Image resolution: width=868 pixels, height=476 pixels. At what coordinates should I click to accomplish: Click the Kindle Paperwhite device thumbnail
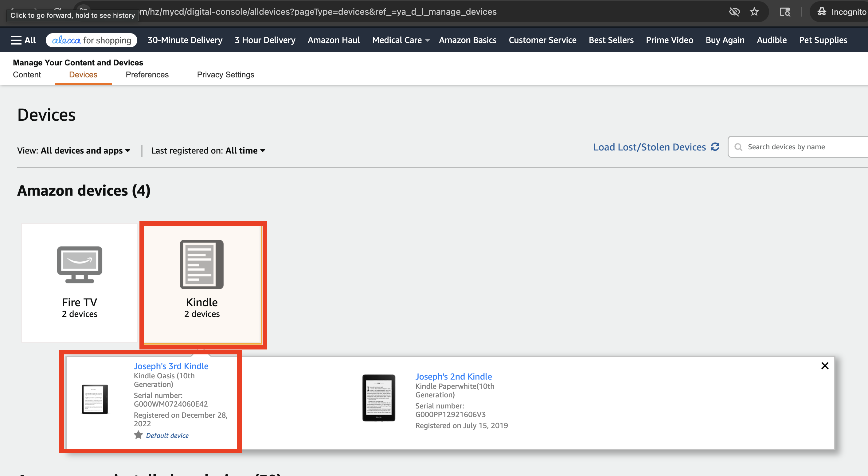(x=379, y=397)
